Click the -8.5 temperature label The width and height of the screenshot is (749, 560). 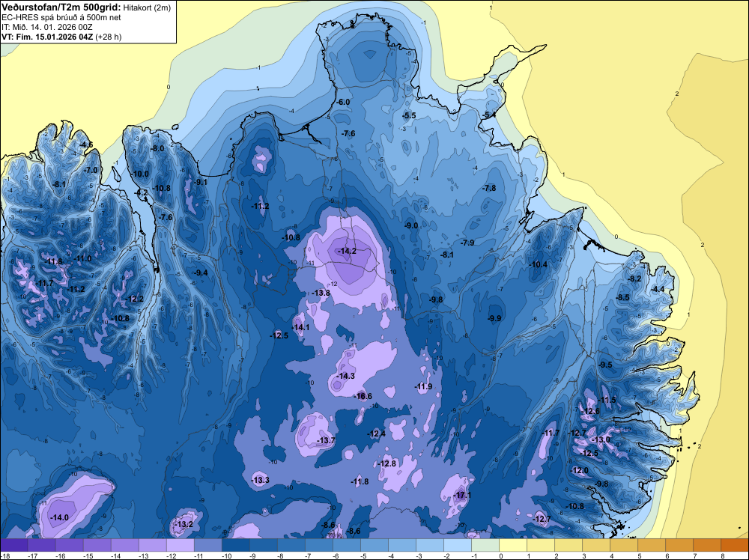click(x=623, y=297)
